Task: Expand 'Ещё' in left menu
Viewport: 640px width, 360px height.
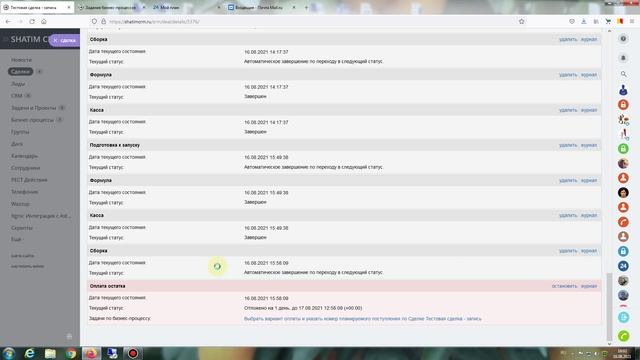Action: (x=16, y=239)
